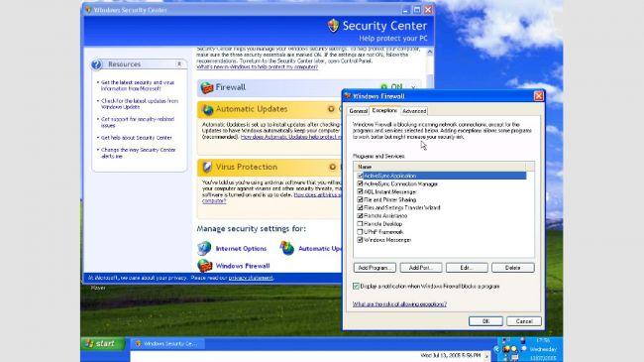
Task: Click Windows Security Center taskbar button
Action: pos(167,343)
